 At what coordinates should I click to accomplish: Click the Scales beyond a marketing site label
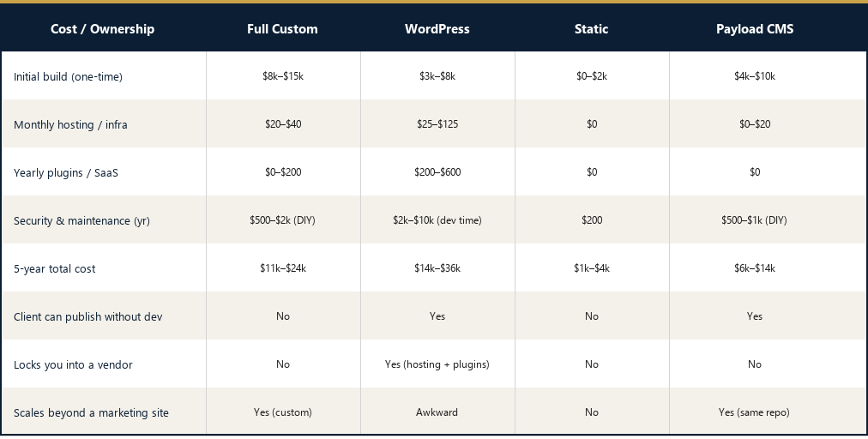91,413
